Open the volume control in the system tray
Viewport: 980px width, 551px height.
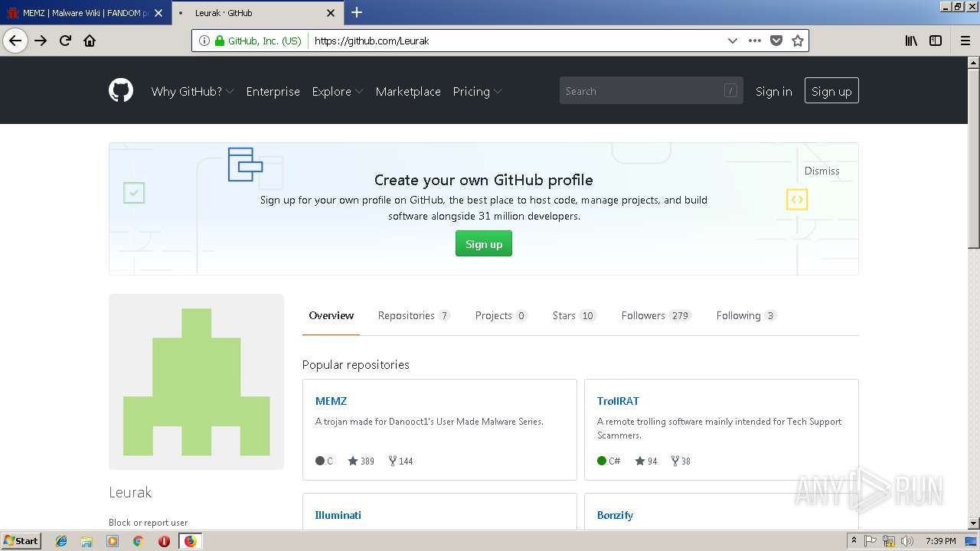[906, 541]
